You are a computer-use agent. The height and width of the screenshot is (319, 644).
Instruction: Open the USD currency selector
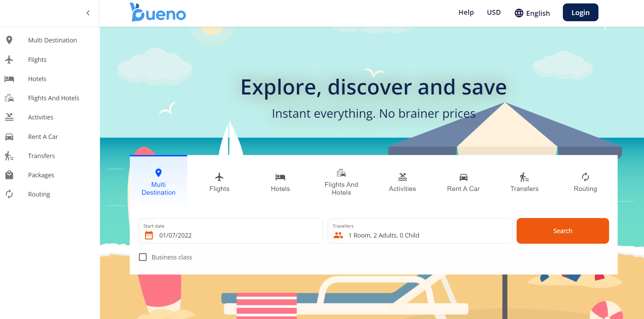(493, 13)
